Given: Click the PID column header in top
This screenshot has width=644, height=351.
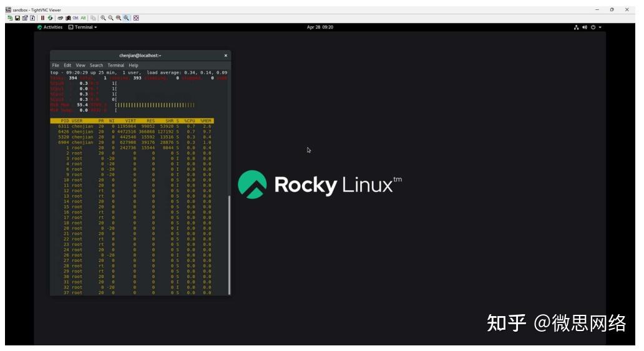Looking at the screenshot, I should coord(65,121).
